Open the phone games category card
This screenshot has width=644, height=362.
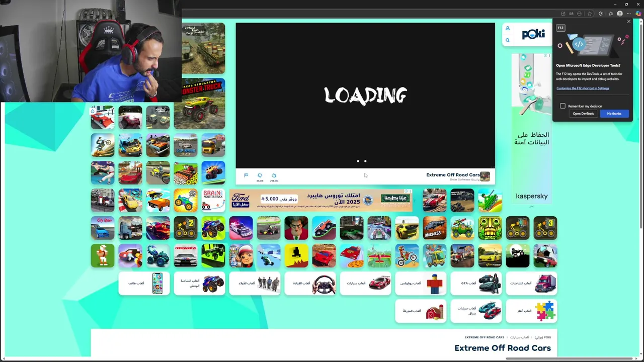pyautogui.click(x=144, y=283)
